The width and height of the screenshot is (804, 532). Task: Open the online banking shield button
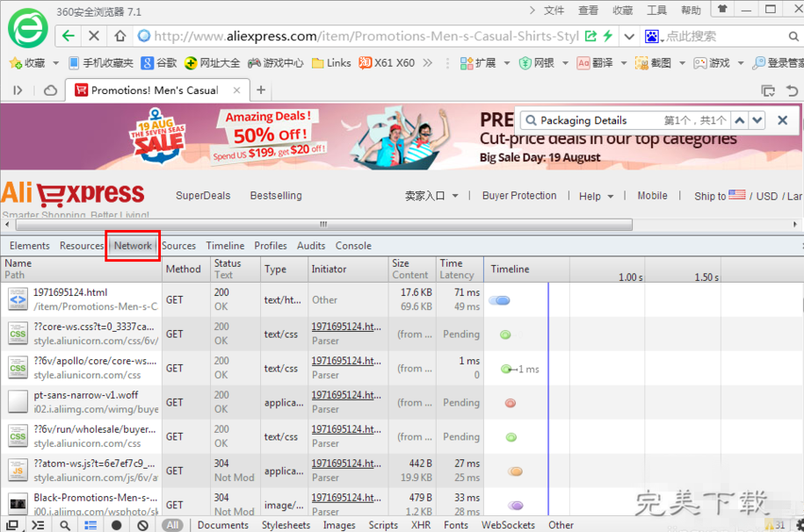pos(537,63)
